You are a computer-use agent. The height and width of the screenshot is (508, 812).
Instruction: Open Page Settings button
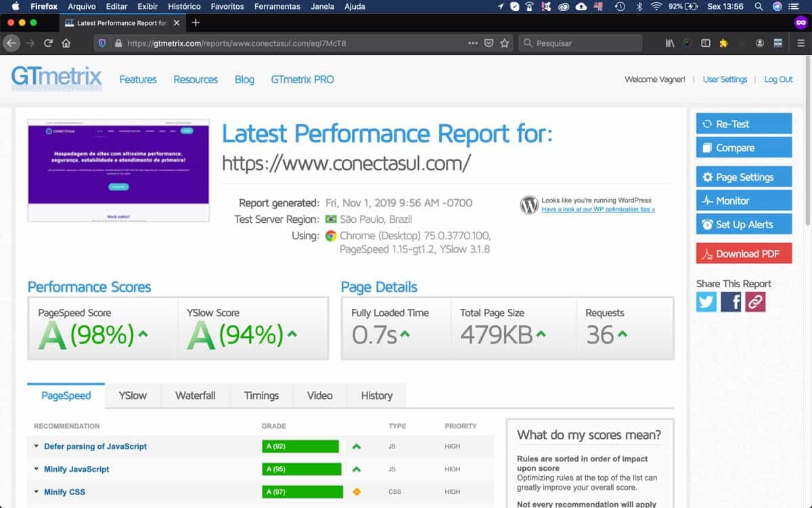(744, 177)
